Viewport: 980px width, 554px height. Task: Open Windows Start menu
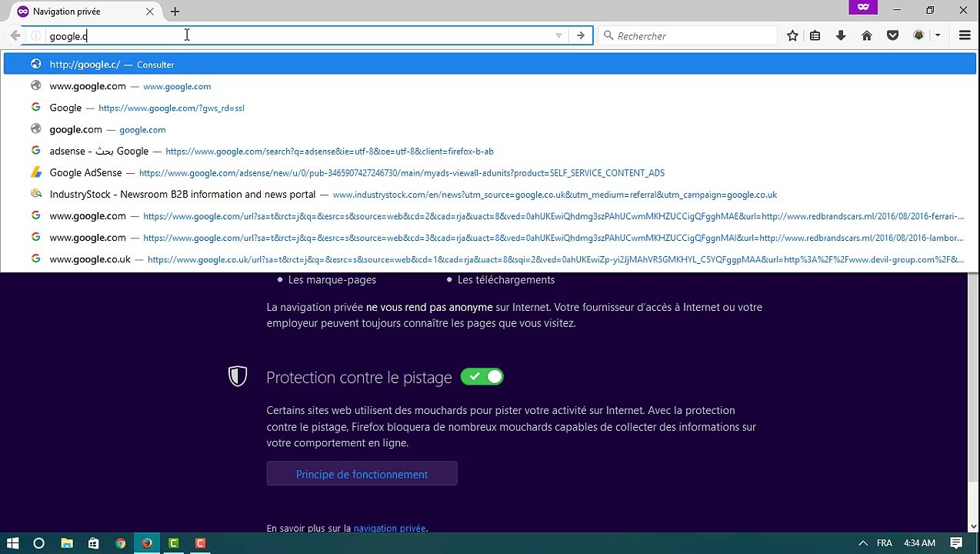point(12,543)
